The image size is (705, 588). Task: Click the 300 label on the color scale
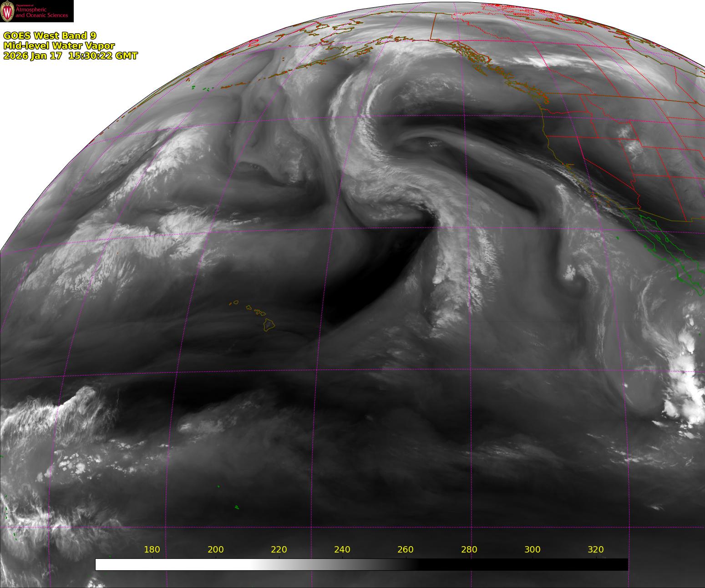tap(533, 550)
